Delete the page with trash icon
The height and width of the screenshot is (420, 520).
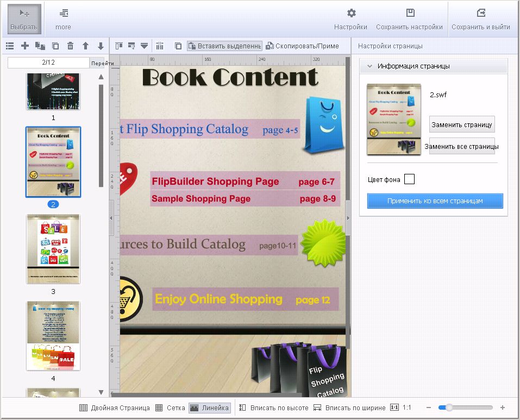coord(70,46)
